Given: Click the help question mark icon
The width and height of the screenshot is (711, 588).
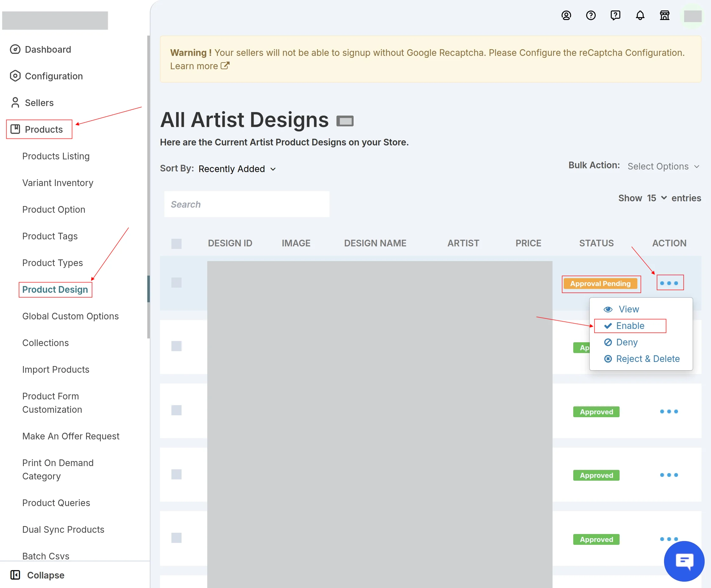Looking at the screenshot, I should [x=591, y=16].
